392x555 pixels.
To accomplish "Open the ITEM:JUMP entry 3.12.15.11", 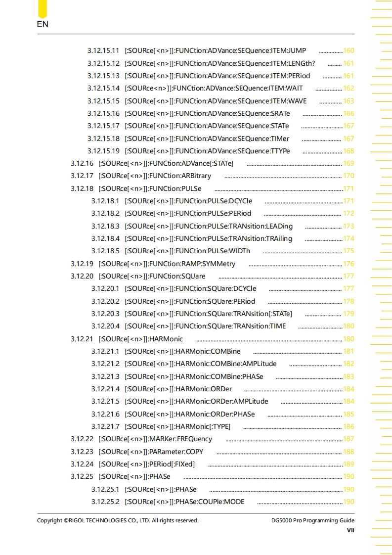I will [215, 50].
